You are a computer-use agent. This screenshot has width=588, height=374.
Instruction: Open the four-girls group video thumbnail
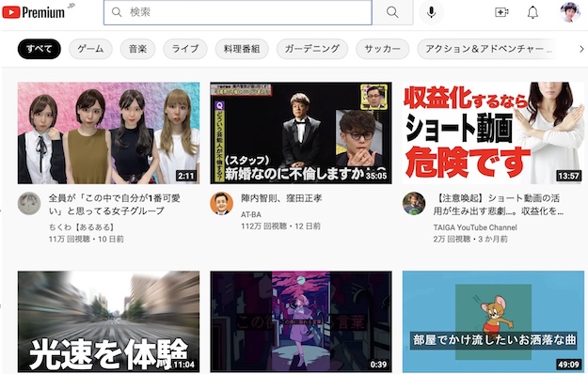point(108,132)
